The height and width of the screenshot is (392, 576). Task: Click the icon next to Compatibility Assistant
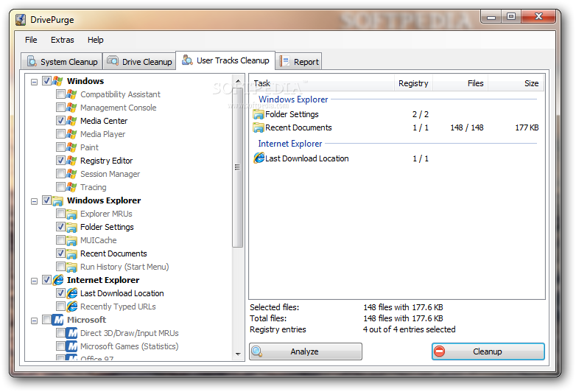71,94
